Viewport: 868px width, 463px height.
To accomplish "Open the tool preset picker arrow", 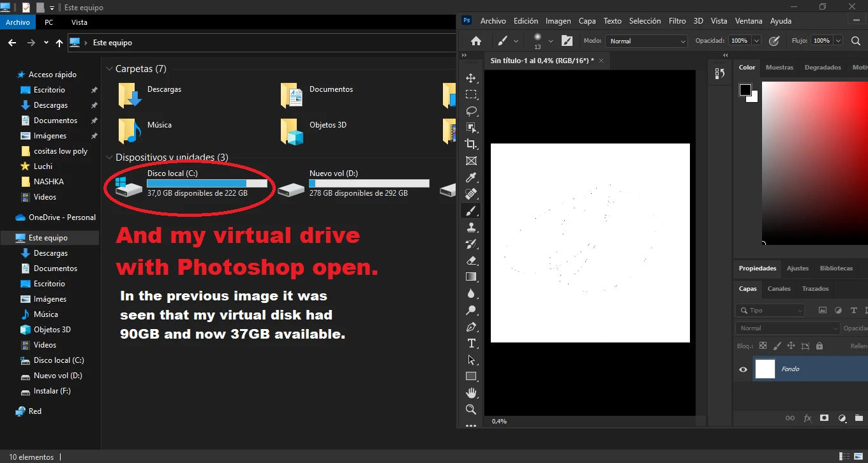I will [514, 41].
